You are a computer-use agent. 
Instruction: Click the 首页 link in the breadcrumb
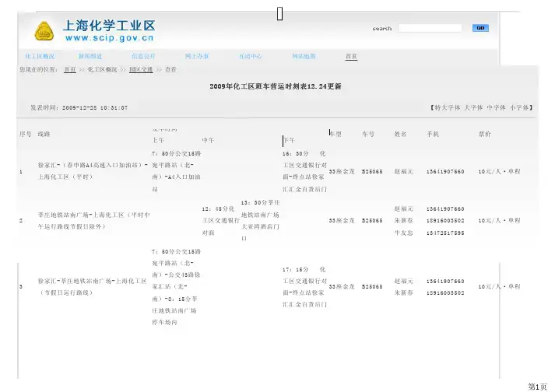tap(70, 69)
